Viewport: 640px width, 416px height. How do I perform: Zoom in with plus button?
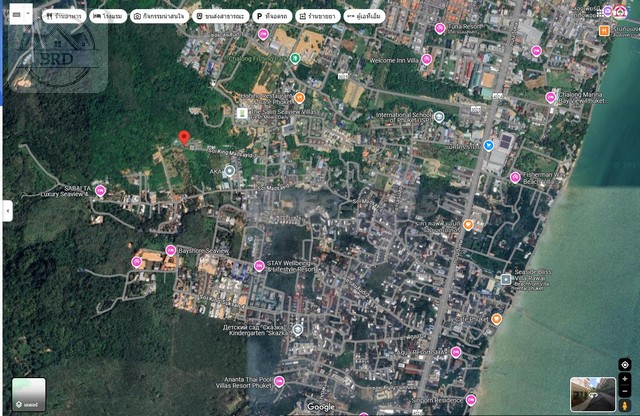click(624, 379)
